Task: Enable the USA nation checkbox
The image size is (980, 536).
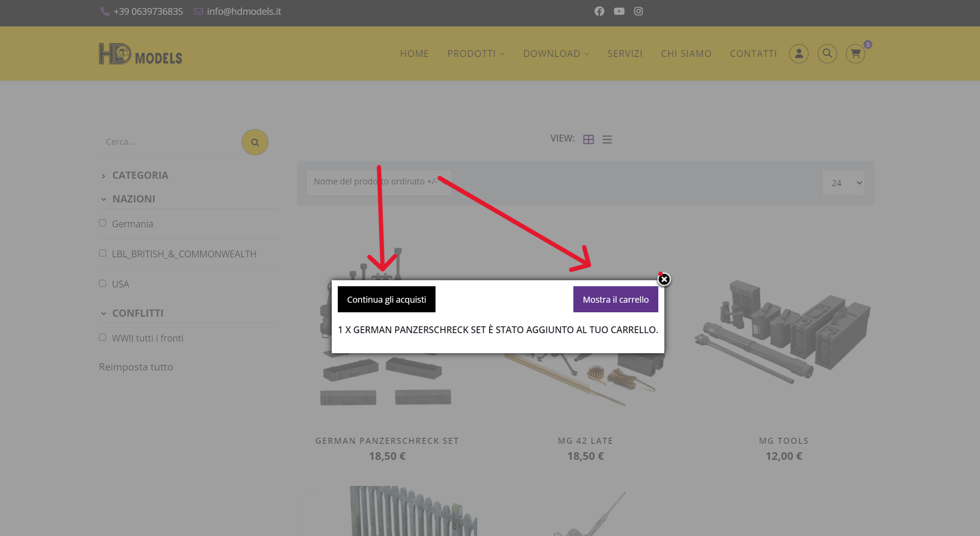Action: (x=103, y=283)
